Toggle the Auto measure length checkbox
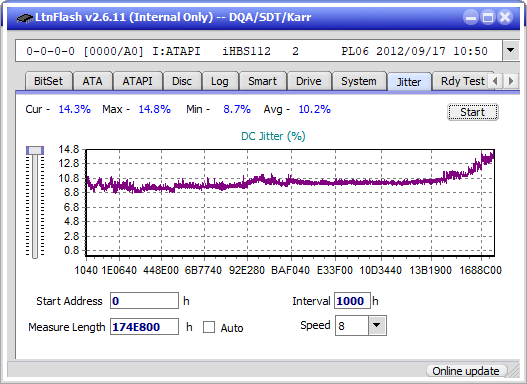This screenshot has width=527, height=384. click(209, 327)
